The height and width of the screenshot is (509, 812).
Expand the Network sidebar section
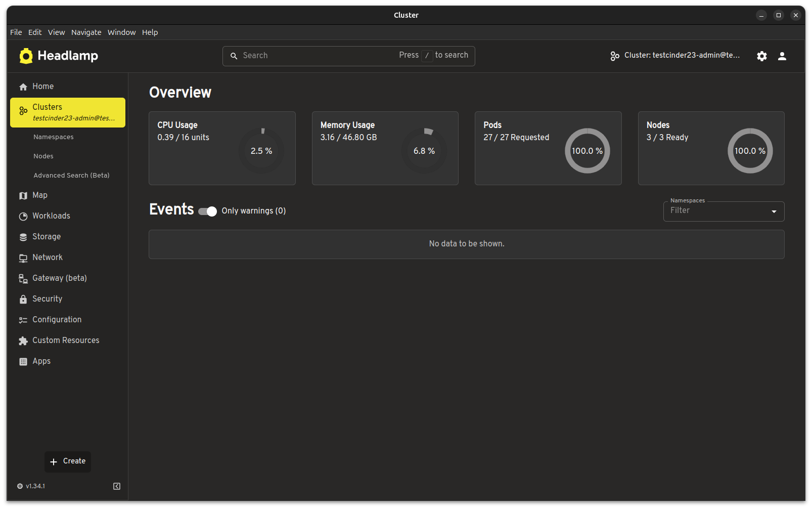48,258
